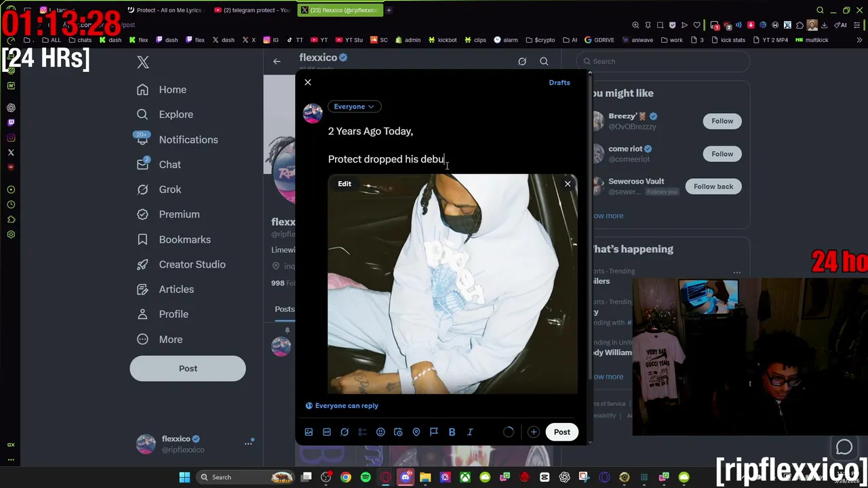
Task: Open Opera GX sidebar settings gear
Action: (11, 235)
